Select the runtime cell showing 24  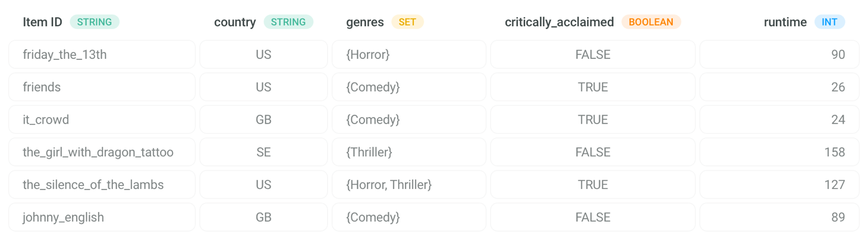tap(779, 120)
